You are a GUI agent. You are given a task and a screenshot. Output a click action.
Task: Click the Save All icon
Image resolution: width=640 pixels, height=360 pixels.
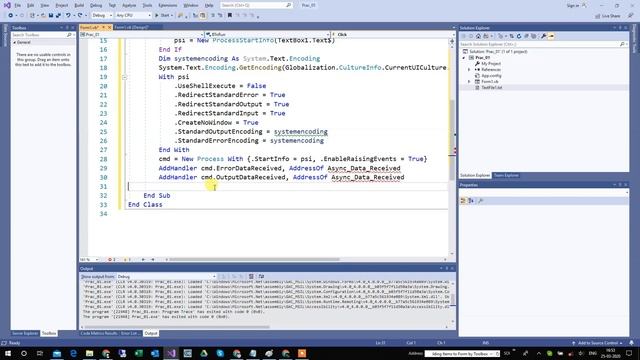[58, 15]
